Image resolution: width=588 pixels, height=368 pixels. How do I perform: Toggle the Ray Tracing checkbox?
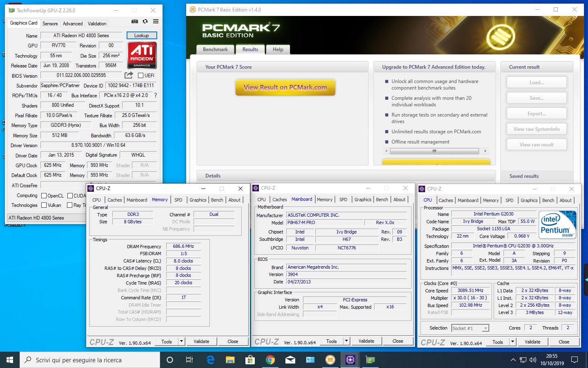(x=69, y=205)
